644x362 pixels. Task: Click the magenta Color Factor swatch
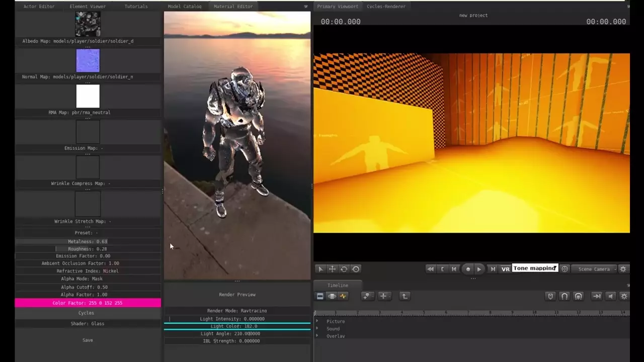[x=88, y=303]
